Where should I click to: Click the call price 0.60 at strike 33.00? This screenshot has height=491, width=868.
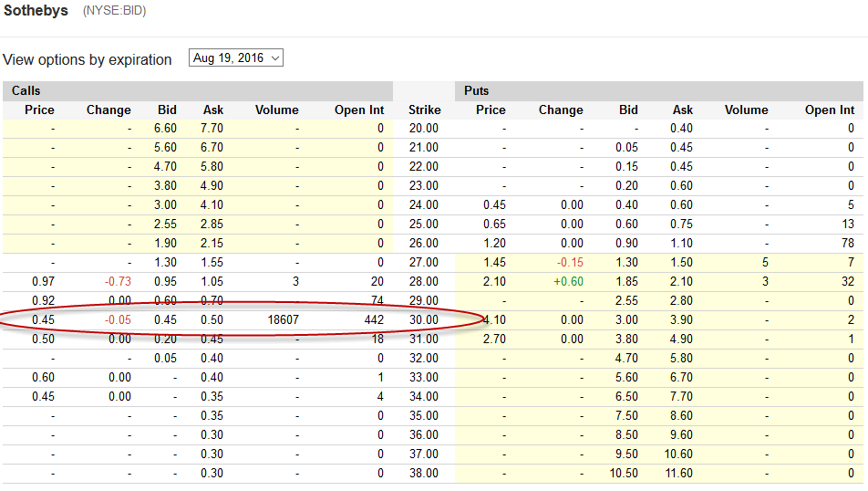pos(43,378)
